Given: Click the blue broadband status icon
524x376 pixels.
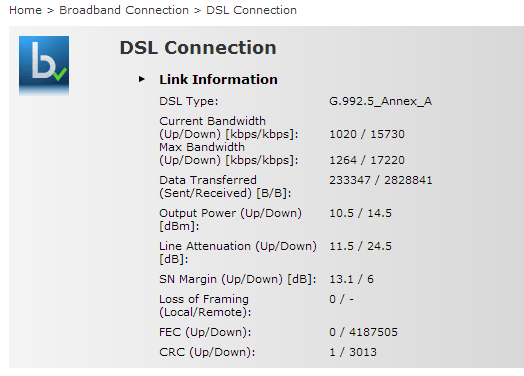Looking at the screenshot, I should (x=44, y=66).
